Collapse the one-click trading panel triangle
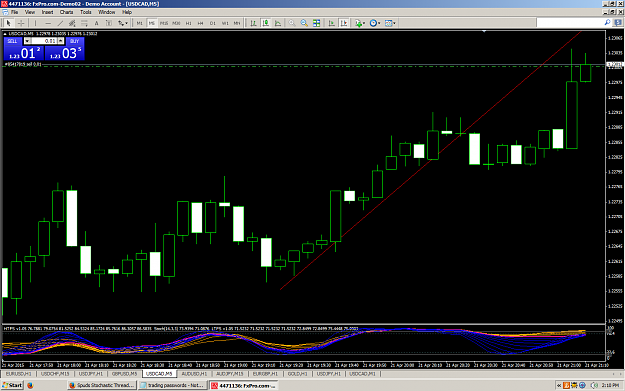625x391 pixels. (x=5, y=34)
